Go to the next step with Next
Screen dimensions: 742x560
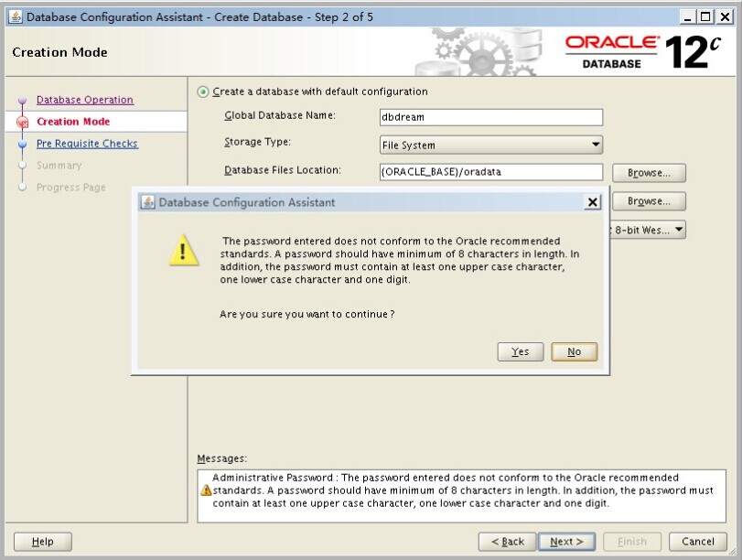click(566, 542)
